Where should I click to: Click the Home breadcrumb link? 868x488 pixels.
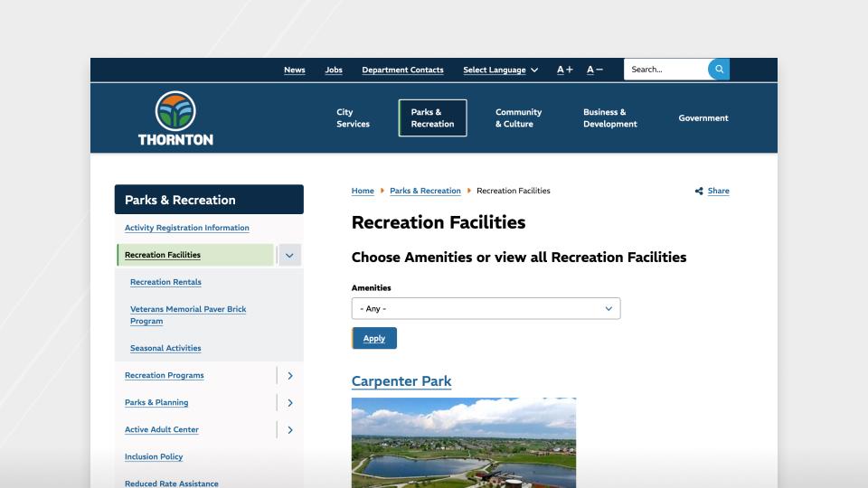363,191
